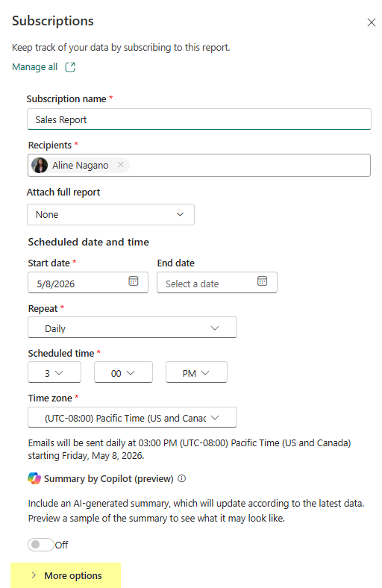This screenshot has width=382, height=588.
Task: Click Aline Nagano's profile picture
Action: click(40, 166)
